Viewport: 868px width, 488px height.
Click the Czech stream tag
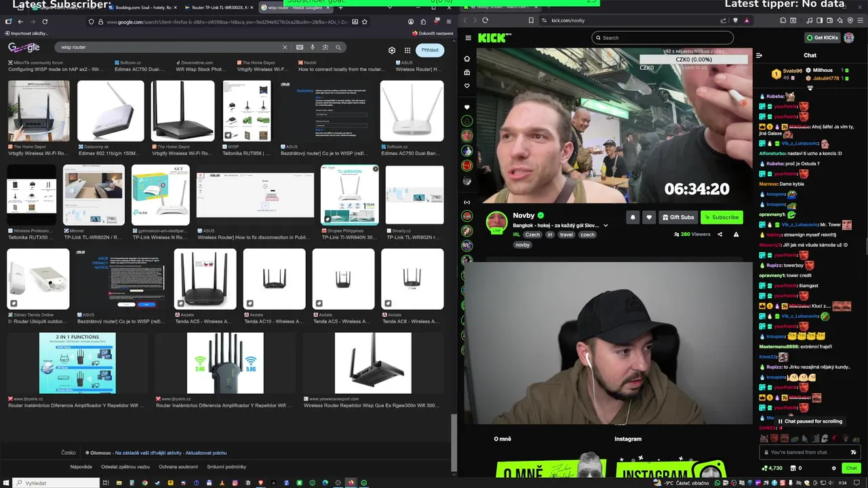533,235
